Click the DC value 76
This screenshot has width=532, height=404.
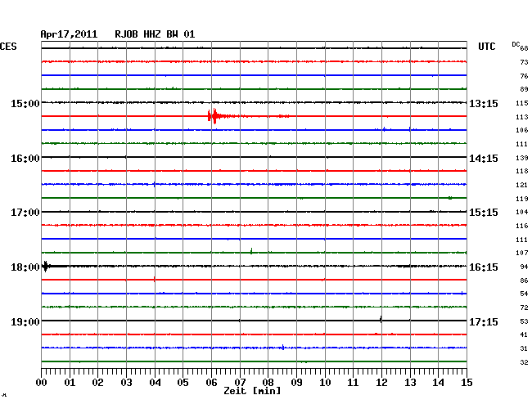point(524,76)
